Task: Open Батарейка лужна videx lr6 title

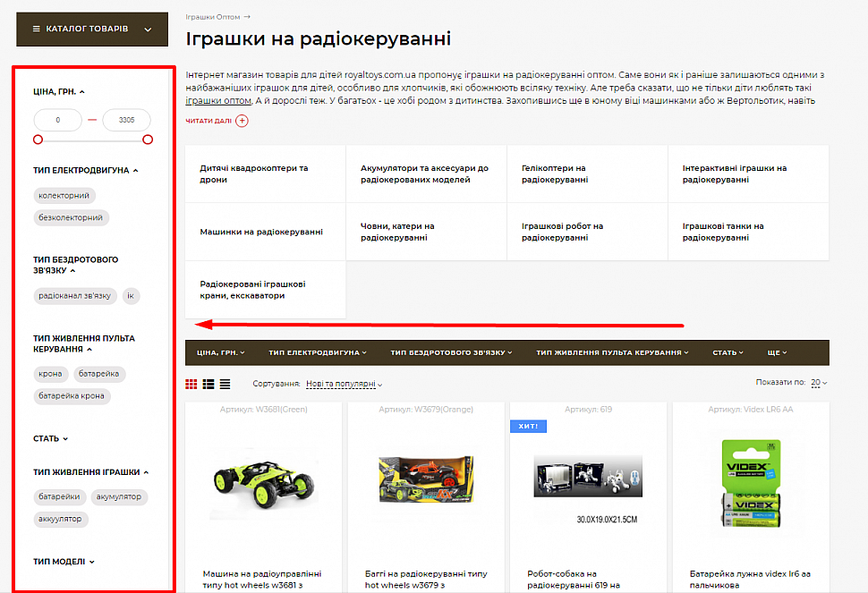Action: click(750, 580)
